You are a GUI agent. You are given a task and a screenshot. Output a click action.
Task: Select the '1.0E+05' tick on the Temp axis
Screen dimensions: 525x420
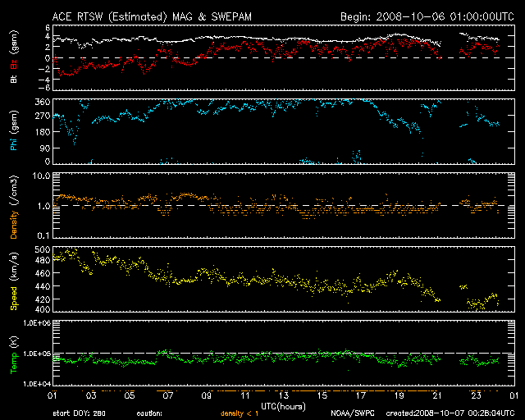(x=37, y=354)
